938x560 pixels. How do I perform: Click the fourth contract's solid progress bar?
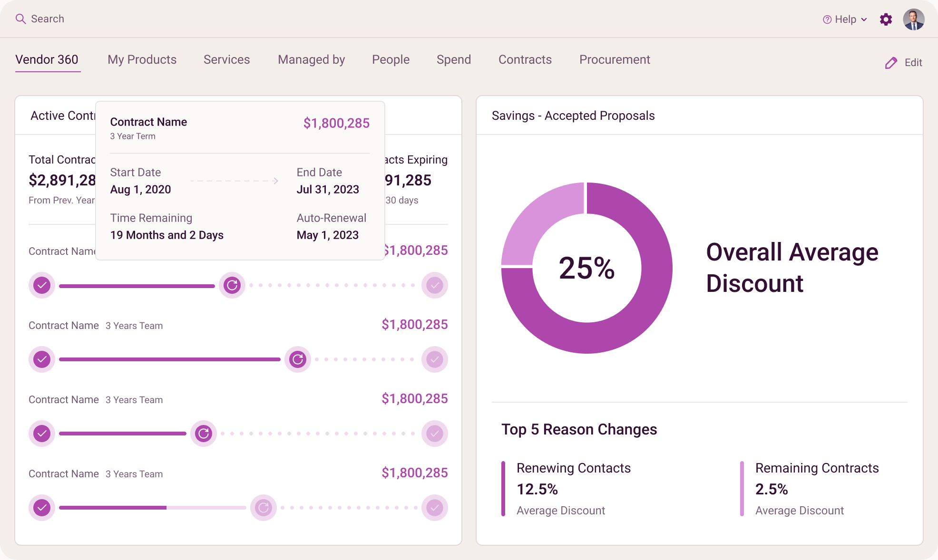coord(113,508)
